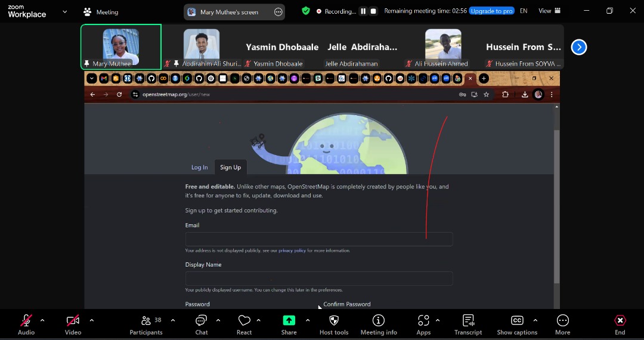Click the install app icon in address bar

tap(475, 94)
